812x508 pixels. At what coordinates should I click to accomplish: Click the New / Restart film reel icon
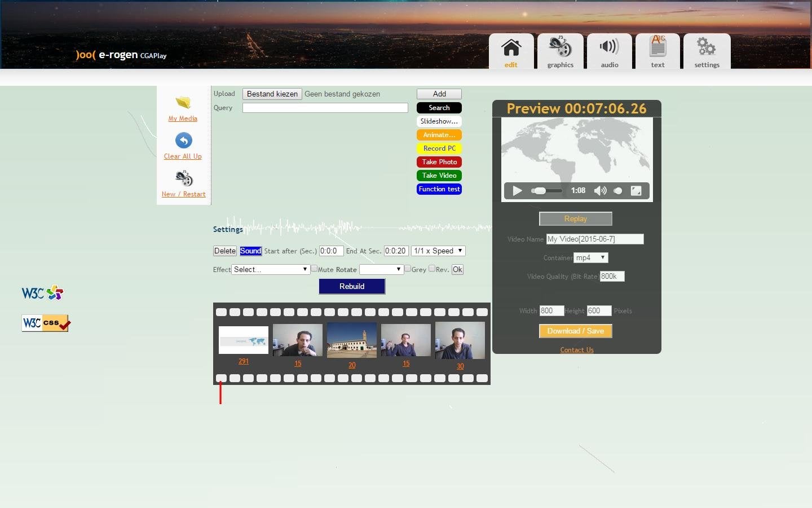coord(184,178)
